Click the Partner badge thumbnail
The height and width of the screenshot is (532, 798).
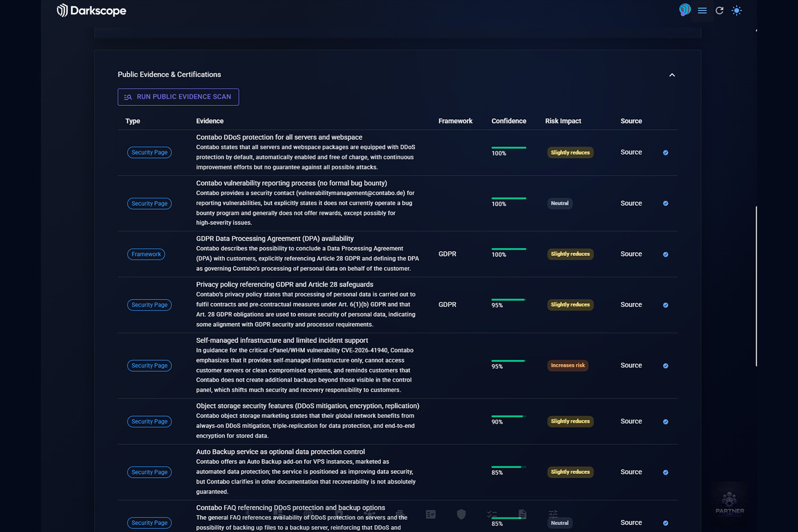coord(729,503)
